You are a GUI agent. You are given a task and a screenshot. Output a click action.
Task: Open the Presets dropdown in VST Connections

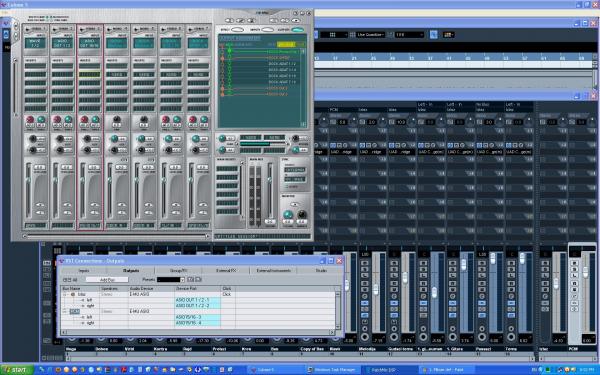(171, 280)
